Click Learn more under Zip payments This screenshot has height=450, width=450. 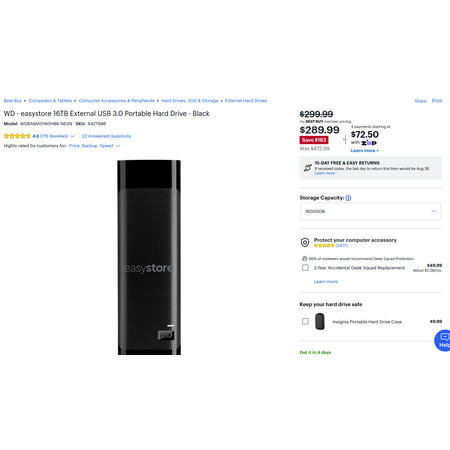(364, 151)
